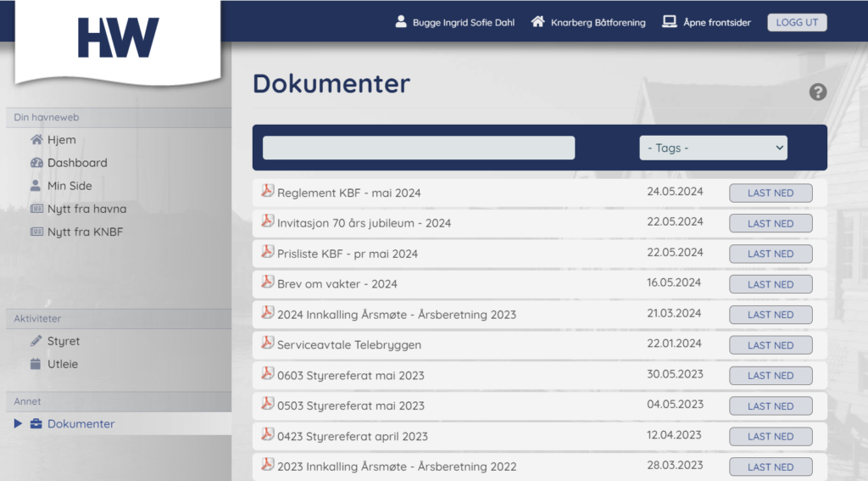
Task: Click PDF icon for 2024 Innkalling Årsmøte
Action: click(x=267, y=312)
